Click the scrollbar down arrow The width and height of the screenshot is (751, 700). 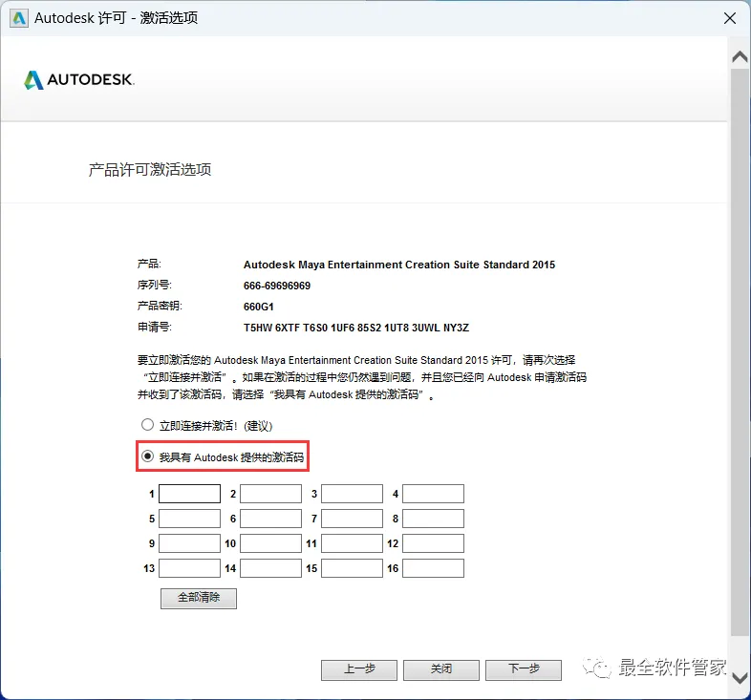tap(740, 678)
